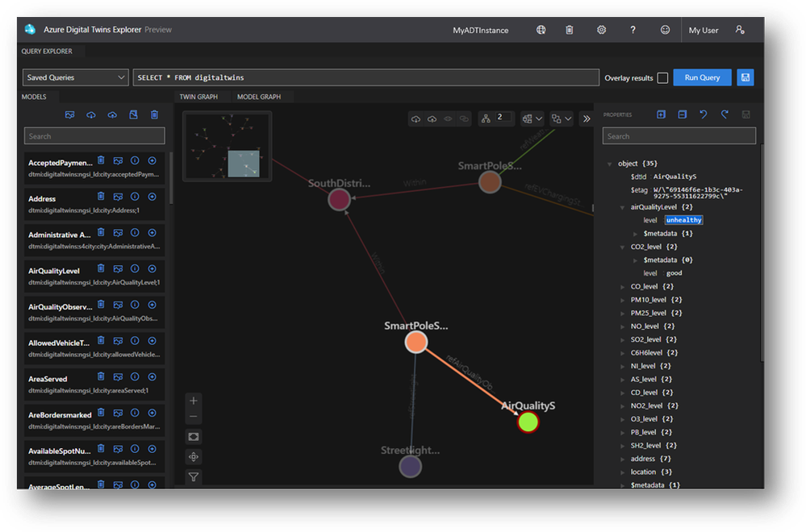
Task: Click the Properties panel search field
Action: tap(679, 136)
